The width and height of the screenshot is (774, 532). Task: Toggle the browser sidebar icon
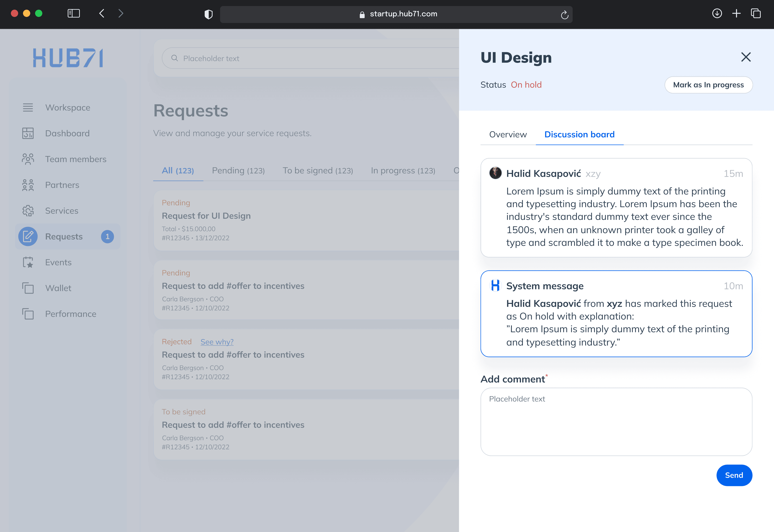tap(74, 14)
